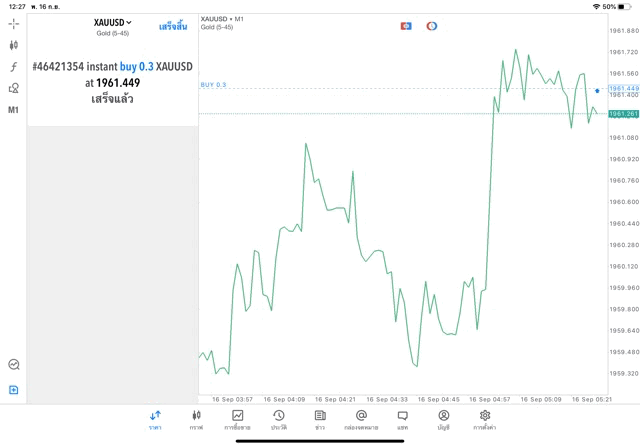
Task: Tap the chart magnifier icon above new-order icon
Action: click(x=13, y=364)
